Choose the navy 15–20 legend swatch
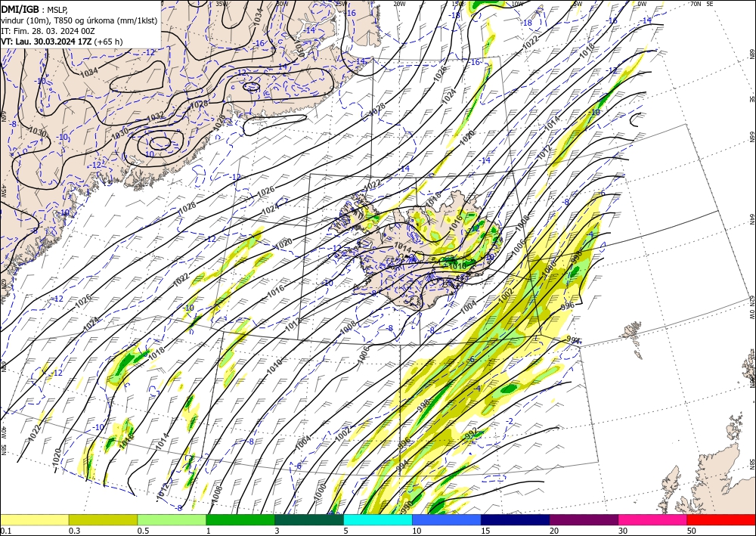Screen dimensions: 756x536 click(516, 519)
